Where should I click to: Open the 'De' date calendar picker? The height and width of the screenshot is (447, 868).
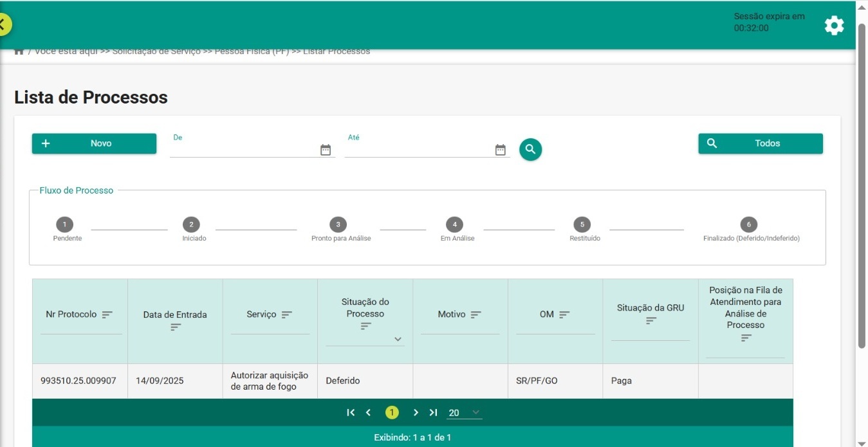(326, 150)
